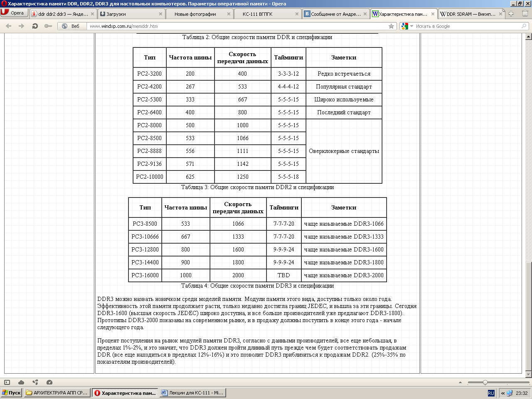
Task: Click the 9-9-9-24 cell in PC3-12800 row
Action: tap(284, 249)
